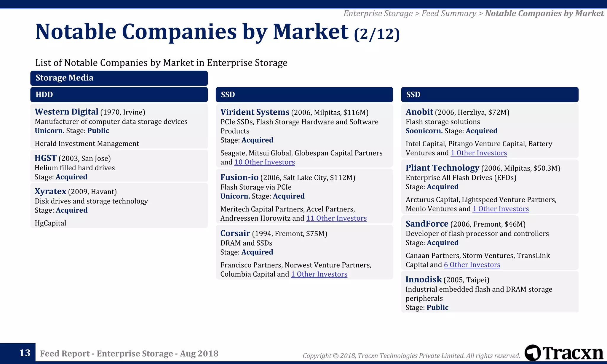Click 'Helium filled hard drives' description
This screenshot has height=364, width=607.
click(75, 168)
